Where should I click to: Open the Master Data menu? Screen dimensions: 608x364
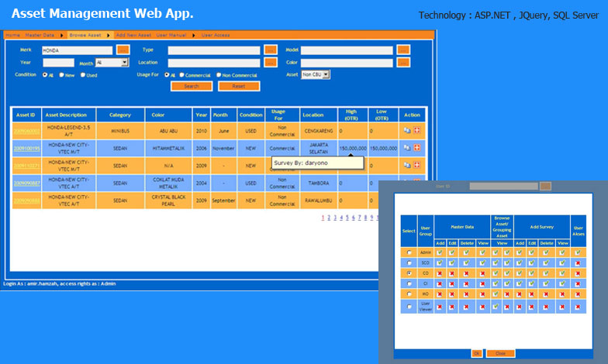(40, 36)
